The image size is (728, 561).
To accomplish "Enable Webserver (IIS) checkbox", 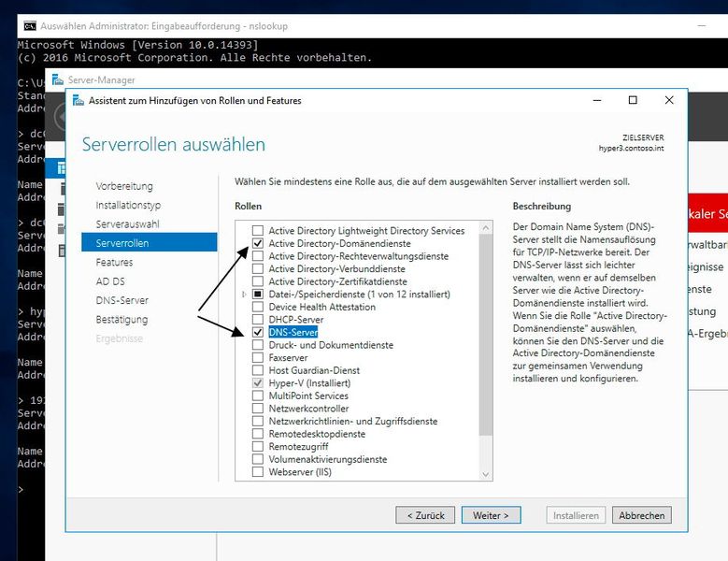I will (258, 472).
